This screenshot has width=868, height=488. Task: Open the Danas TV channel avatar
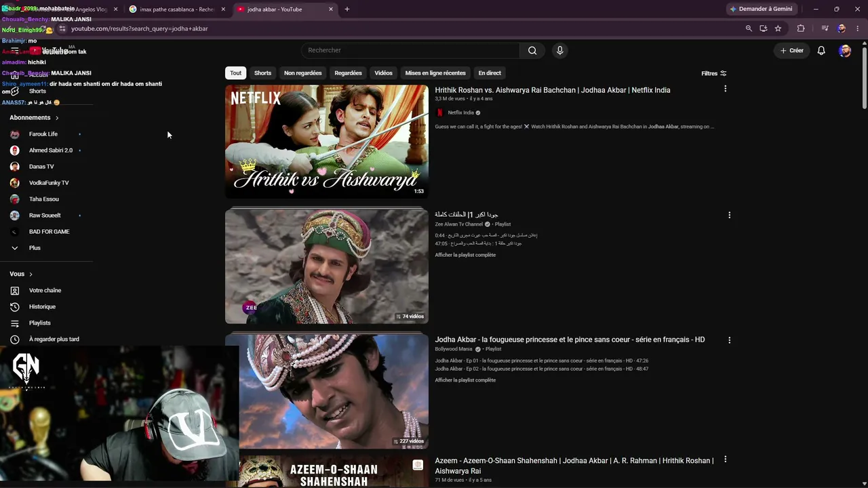pos(15,167)
